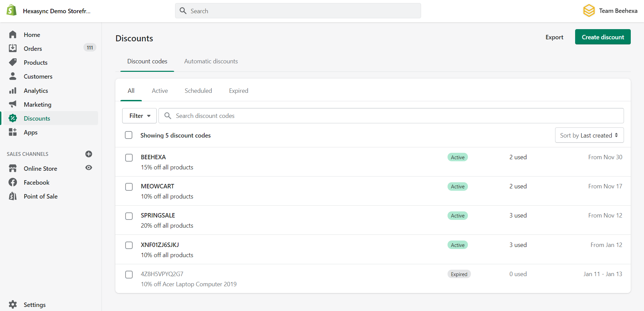Open Point of Sale channel

(x=41, y=196)
